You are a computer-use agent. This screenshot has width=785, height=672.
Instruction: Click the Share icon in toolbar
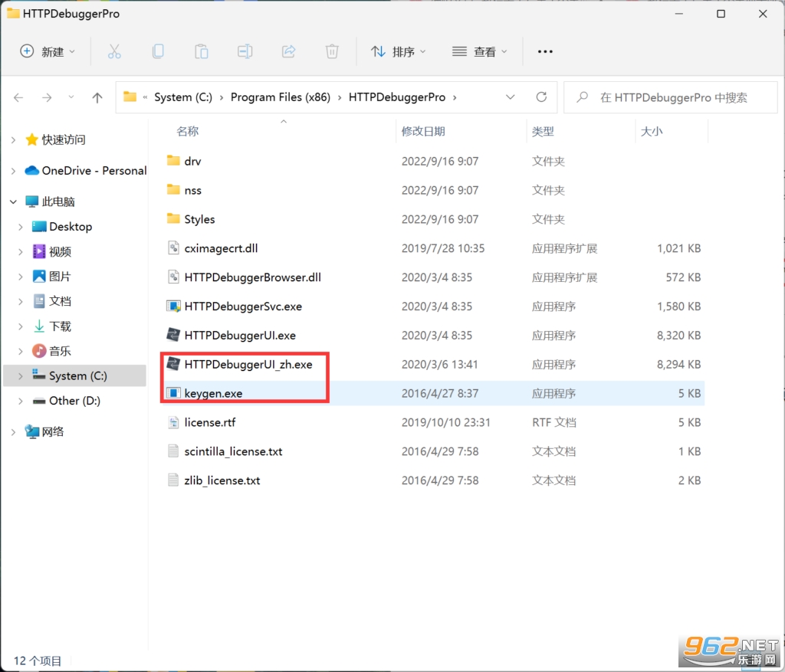pos(288,51)
